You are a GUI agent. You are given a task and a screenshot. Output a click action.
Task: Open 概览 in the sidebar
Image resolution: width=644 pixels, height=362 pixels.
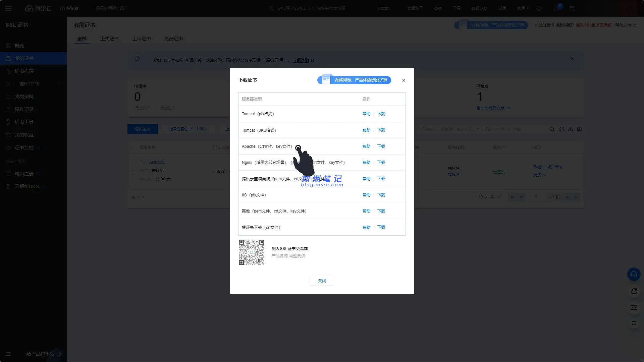34,46
